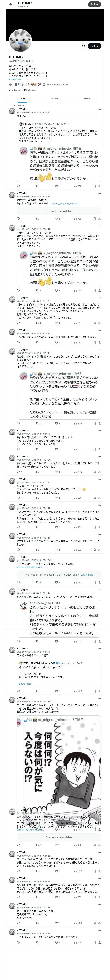
Task: Open more options menu on pinned post
Action: coord(99,109)
